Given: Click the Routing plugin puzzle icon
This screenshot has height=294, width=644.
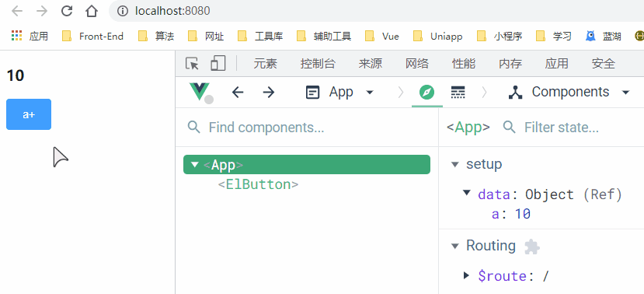Looking at the screenshot, I should (532, 247).
